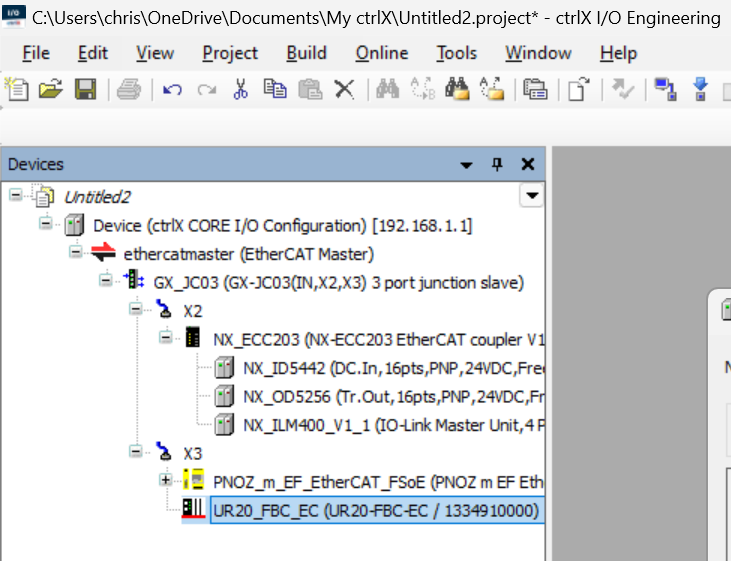Collapse the Device ctrlX CORE node

coord(45,223)
